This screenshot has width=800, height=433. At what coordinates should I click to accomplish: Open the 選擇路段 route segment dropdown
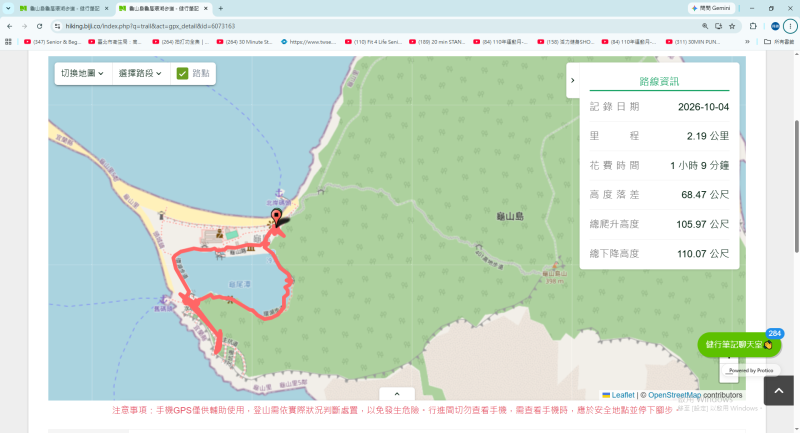tap(140, 73)
